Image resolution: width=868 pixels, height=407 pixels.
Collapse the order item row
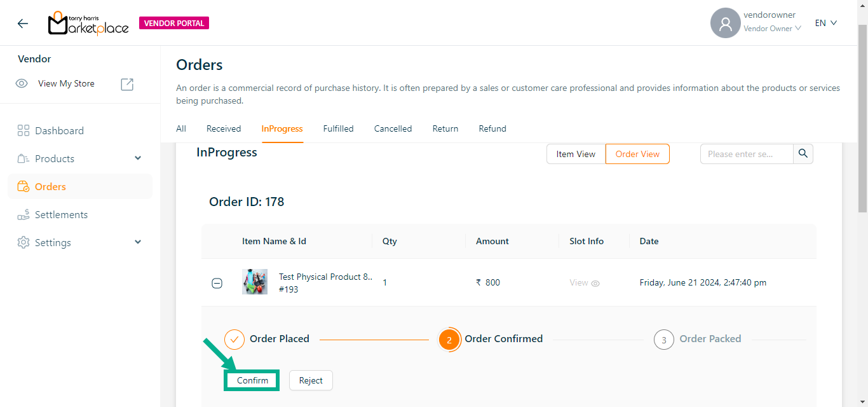tap(217, 284)
